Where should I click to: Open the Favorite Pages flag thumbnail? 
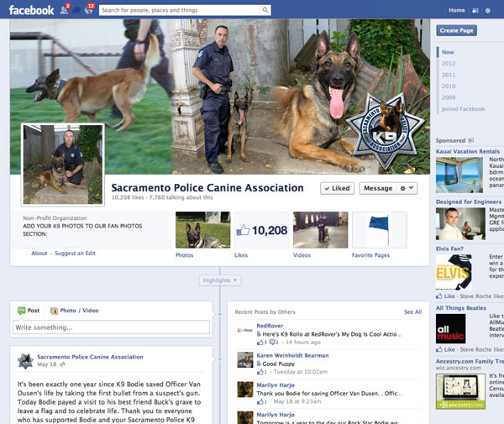[x=380, y=230]
